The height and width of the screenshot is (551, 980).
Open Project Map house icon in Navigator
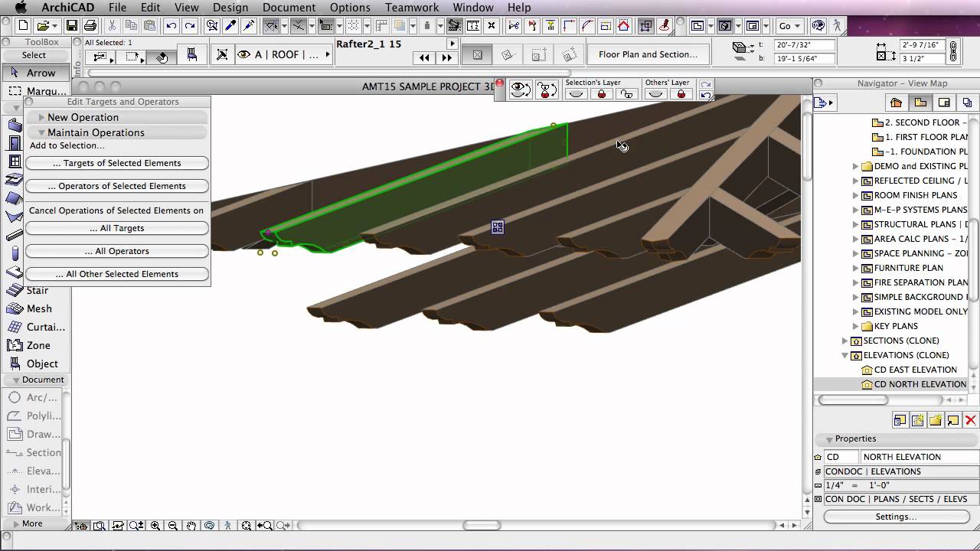pos(896,103)
